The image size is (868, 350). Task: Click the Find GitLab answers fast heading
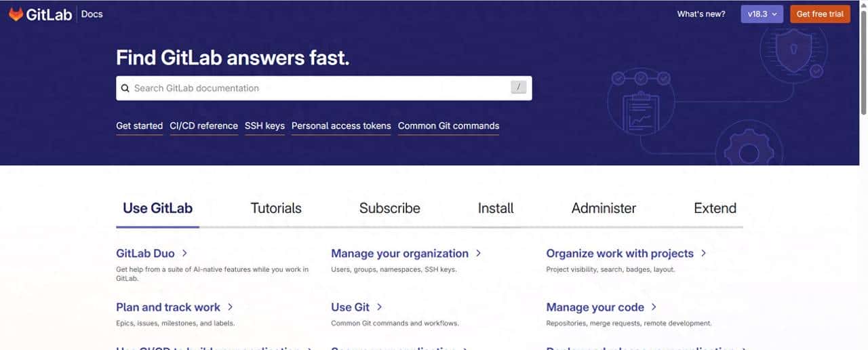[x=233, y=58]
